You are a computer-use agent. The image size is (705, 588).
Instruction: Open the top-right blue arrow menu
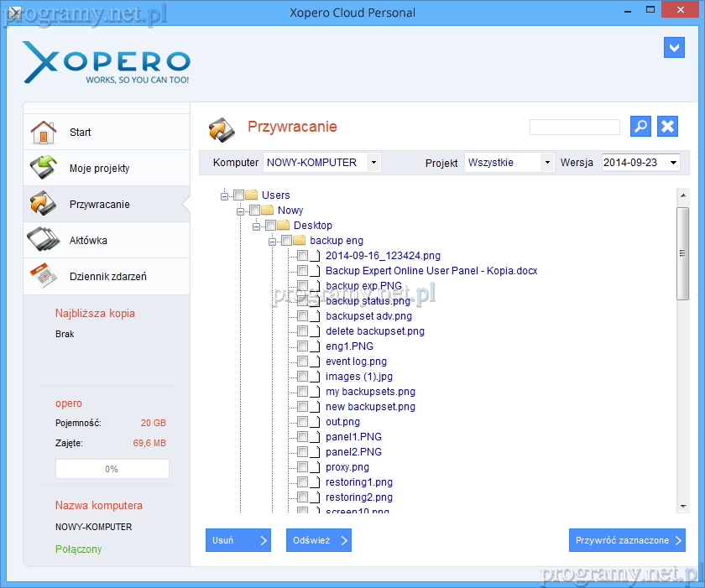click(x=674, y=47)
